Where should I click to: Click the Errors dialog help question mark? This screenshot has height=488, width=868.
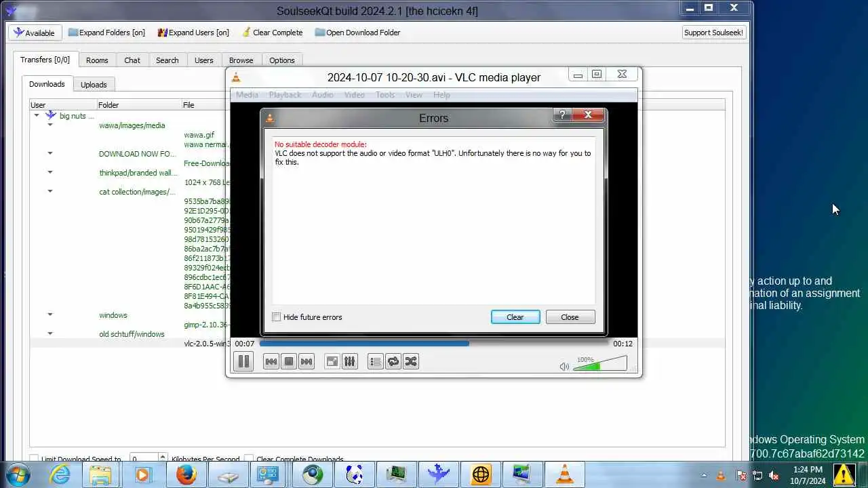(562, 115)
